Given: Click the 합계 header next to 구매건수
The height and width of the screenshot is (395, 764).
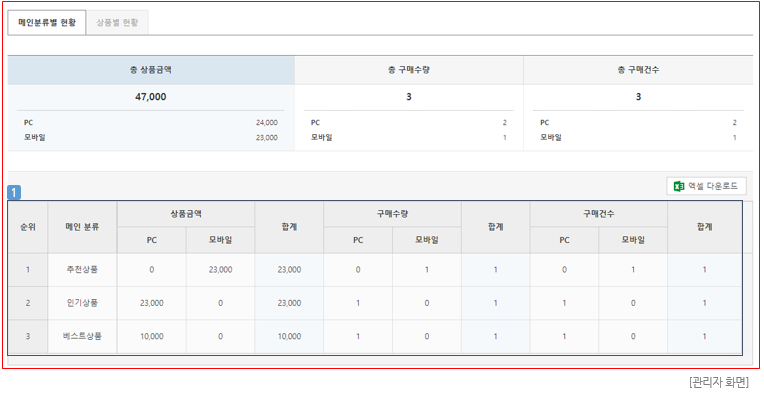Looking at the screenshot, I should coord(705,227).
